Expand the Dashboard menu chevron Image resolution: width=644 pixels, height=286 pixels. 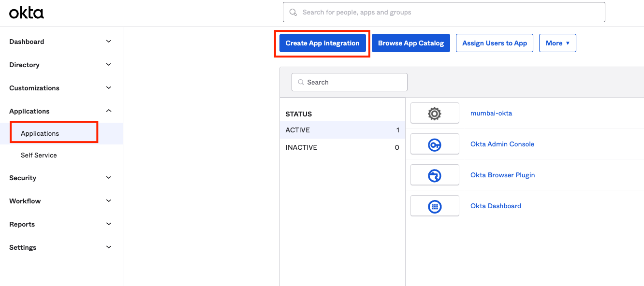click(x=109, y=42)
